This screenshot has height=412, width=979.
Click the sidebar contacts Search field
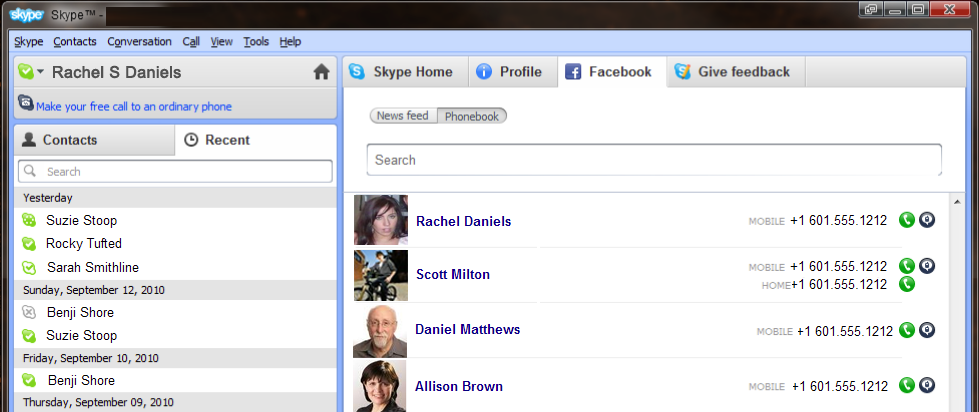tap(175, 171)
